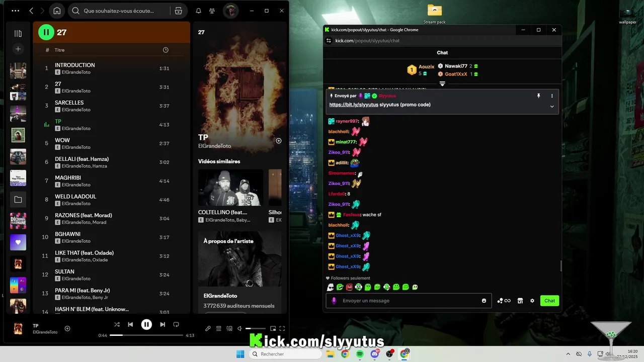Expand Your Library sidebar in Spotify

pos(18,33)
